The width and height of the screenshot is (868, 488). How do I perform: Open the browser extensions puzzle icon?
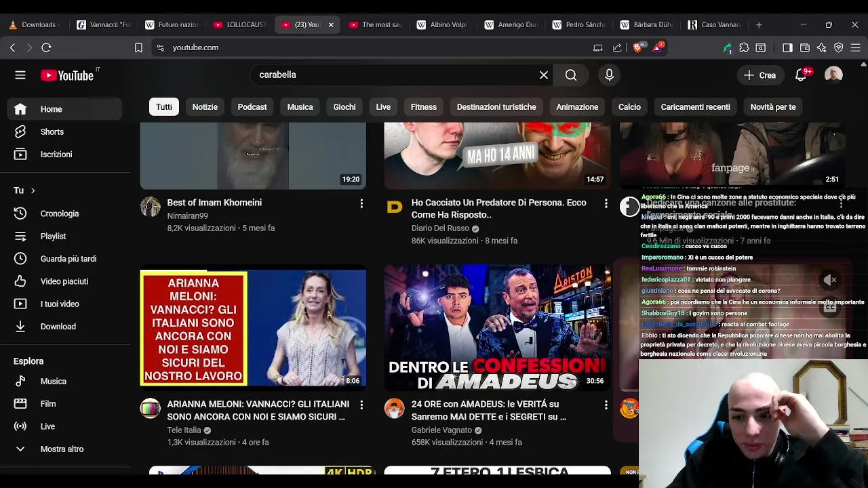[x=744, y=47]
